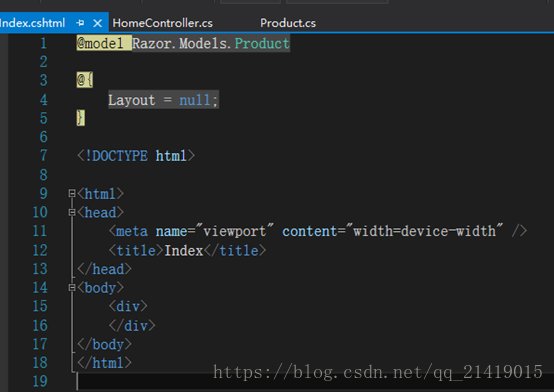Pin the Index.cshtml tab
The image size is (554, 392).
tap(80, 23)
